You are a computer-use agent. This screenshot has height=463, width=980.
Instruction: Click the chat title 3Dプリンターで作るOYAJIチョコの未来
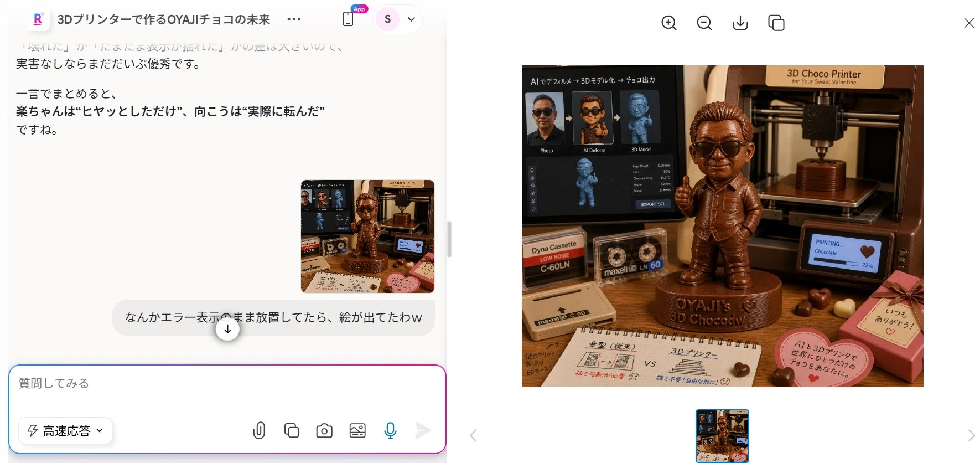[x=164, y=19]
